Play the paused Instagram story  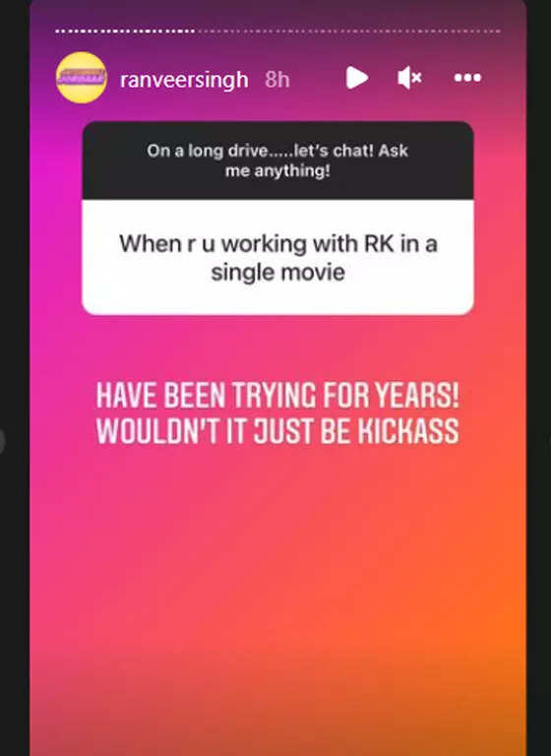click(x=357, y=78)
